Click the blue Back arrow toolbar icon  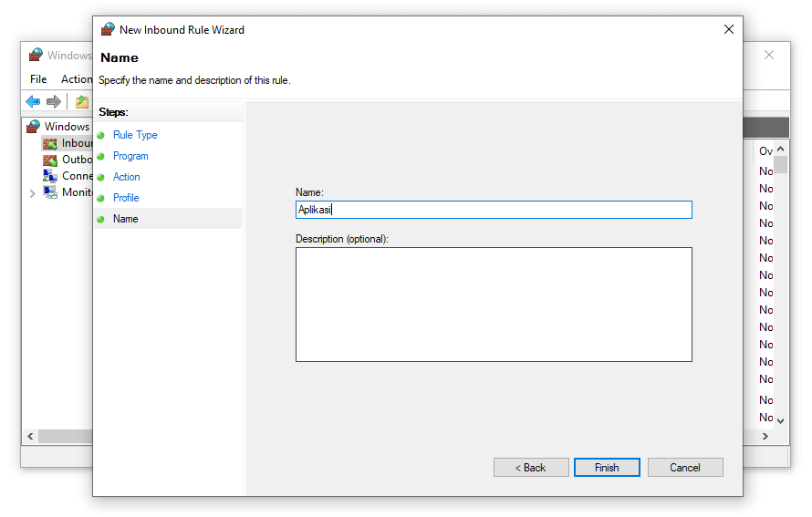(x=33, y=101)
